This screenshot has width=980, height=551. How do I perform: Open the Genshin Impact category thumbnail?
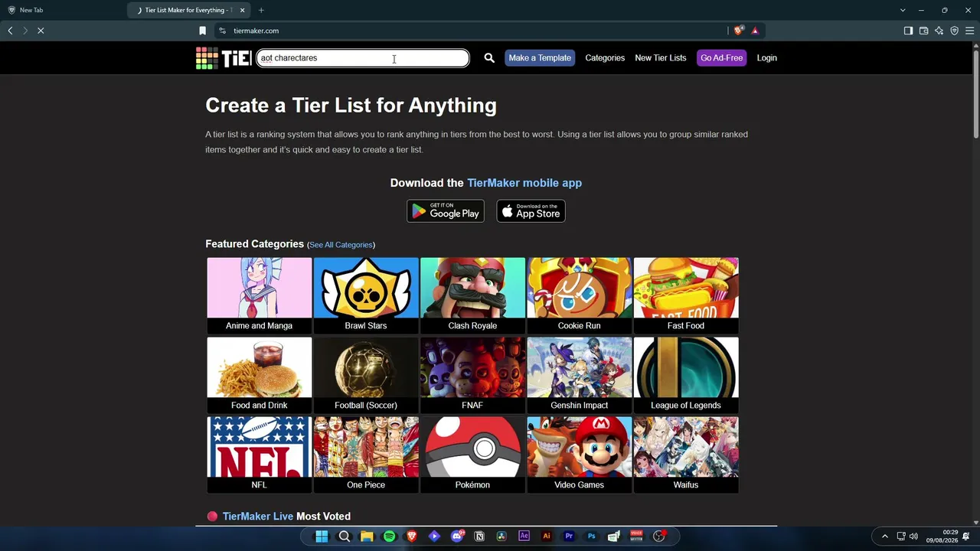click(580, 375)
